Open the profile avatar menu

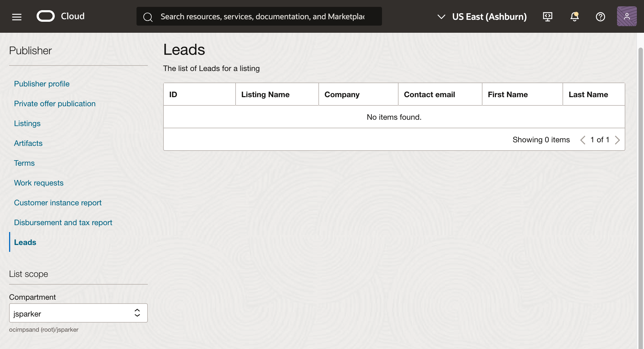pos(627,17)
